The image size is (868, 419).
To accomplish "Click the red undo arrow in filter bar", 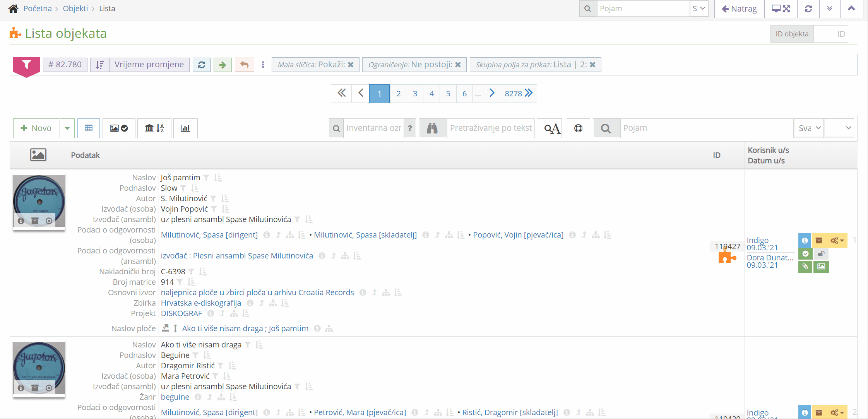I will pos(244,65).
